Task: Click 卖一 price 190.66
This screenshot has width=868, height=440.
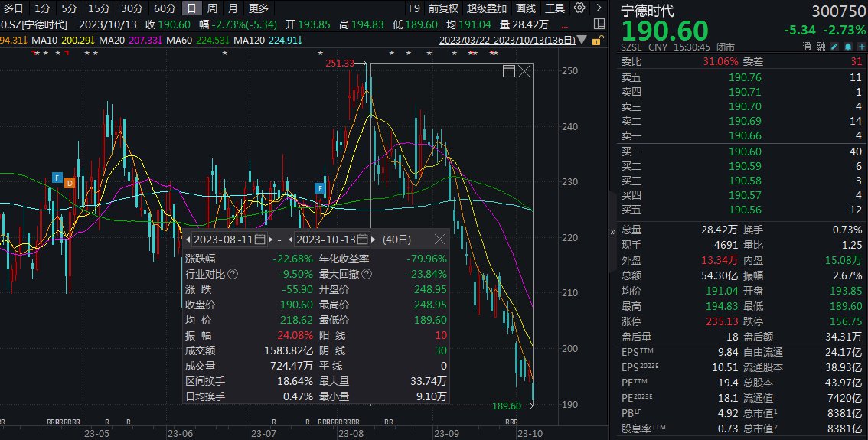Action: (745, 135)
